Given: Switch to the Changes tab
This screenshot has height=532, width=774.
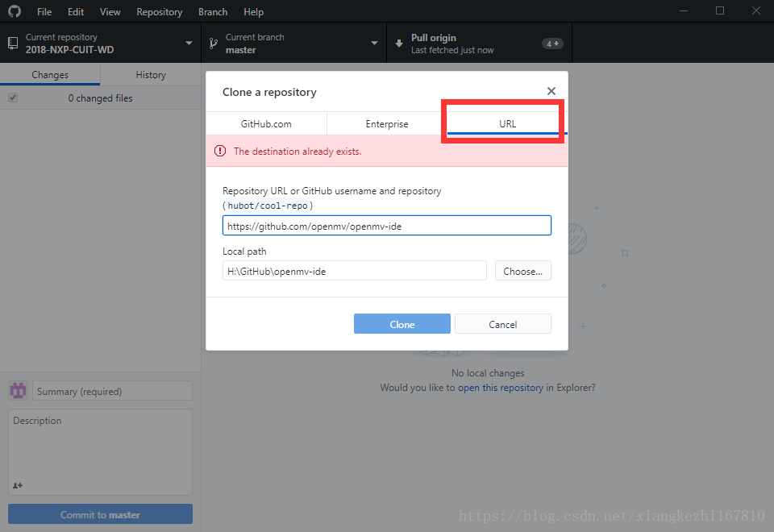Looking at the screenshot, I should coord(50,74).
